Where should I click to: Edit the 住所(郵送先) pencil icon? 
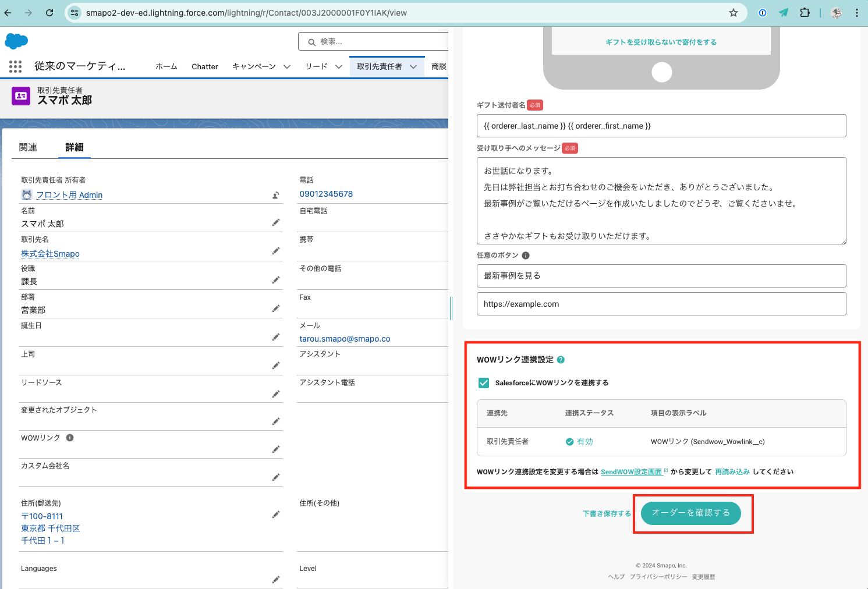[x=276, y=515]
